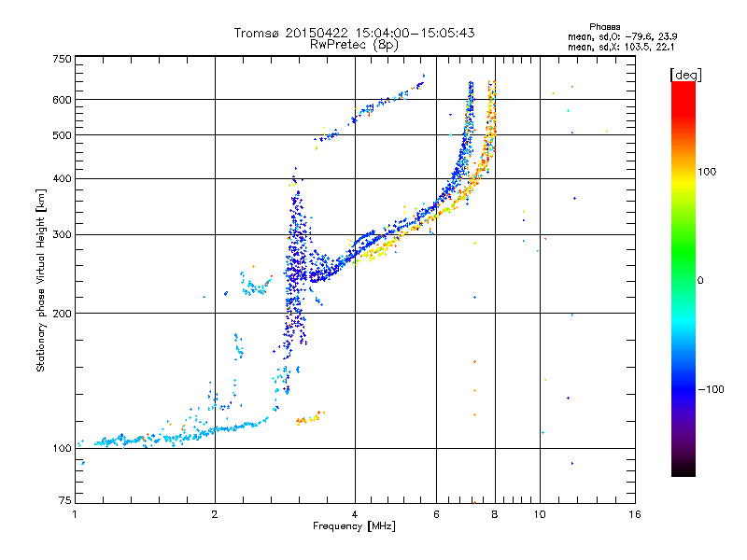This screenshot has height=560, width=747.
Task: Click the 'Stationary phase Virtual Height [km]' axis label
Action: coord(41,280)
